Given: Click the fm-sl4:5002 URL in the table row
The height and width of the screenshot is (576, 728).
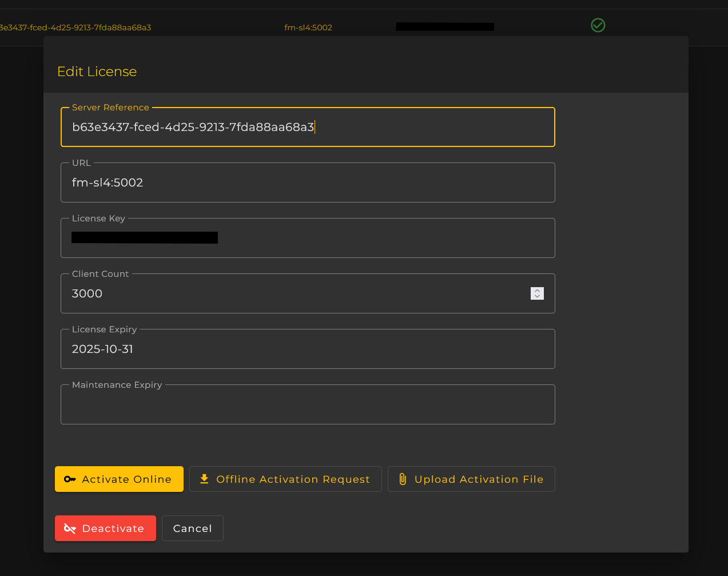Looking at the screenshot, I should pos(308,27).
